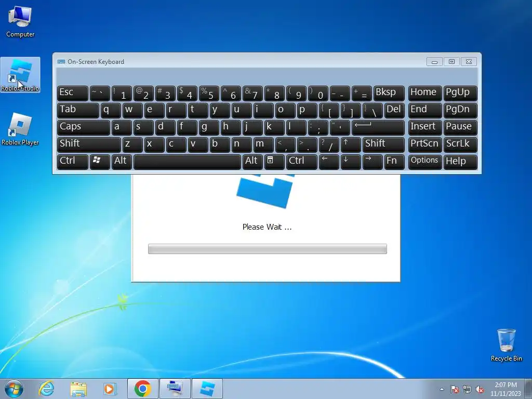532x399 pixels.
Task: Toggle the left Ctrl key
Action: [73, 161]
